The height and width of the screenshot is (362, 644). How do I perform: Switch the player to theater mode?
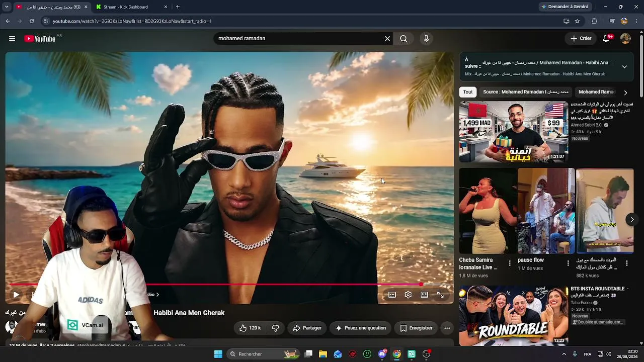point(424,295)
